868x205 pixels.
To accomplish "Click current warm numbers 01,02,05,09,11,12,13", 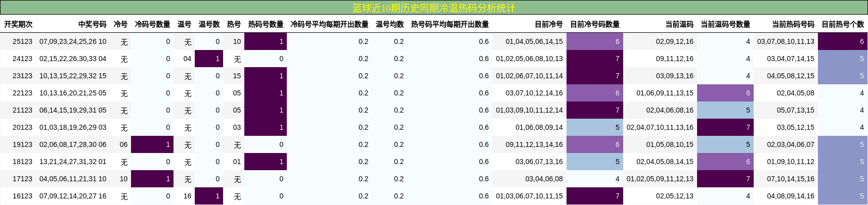I will coord(660,179).
